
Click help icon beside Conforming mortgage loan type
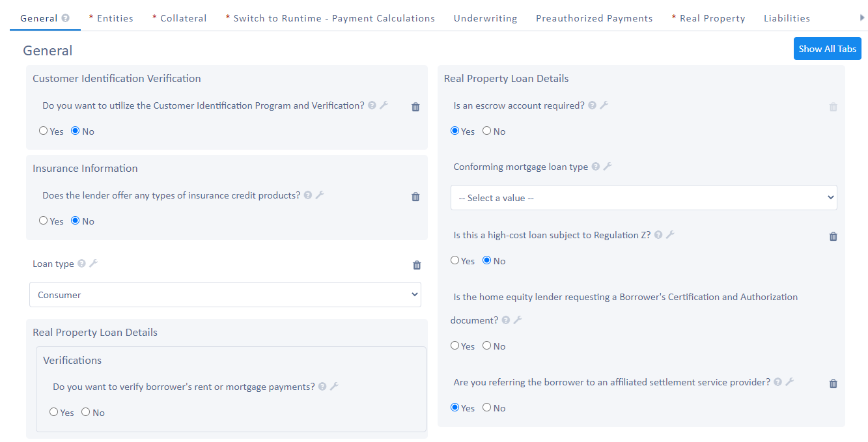click(595, 167)
